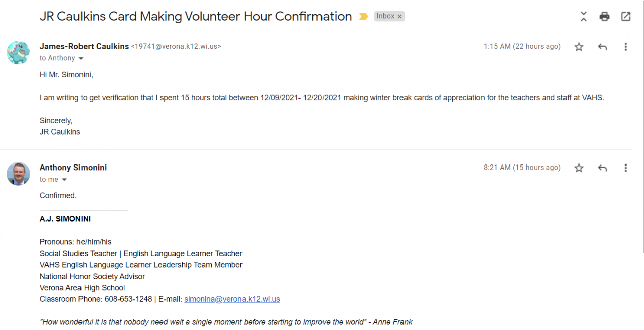Viewport: 644px width, 330px height.
Task: Click James-Robert Caulkins' profile avatar
Action: coord(18,52)
